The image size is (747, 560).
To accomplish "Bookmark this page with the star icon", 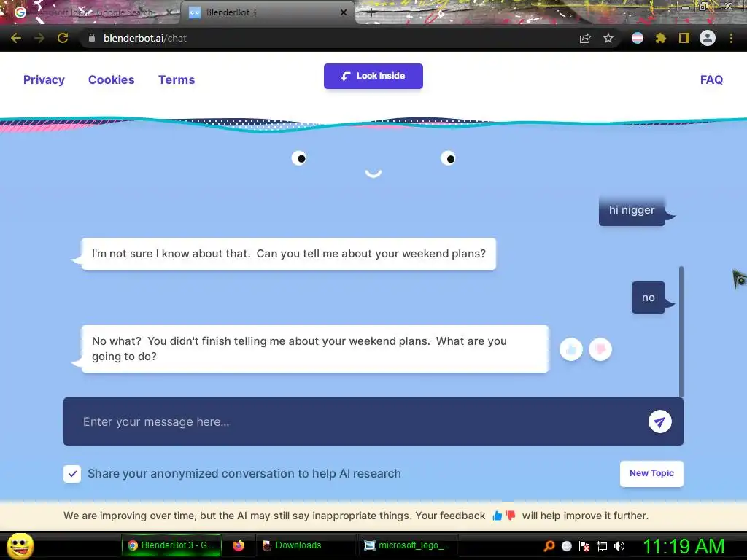I will 608,38.
